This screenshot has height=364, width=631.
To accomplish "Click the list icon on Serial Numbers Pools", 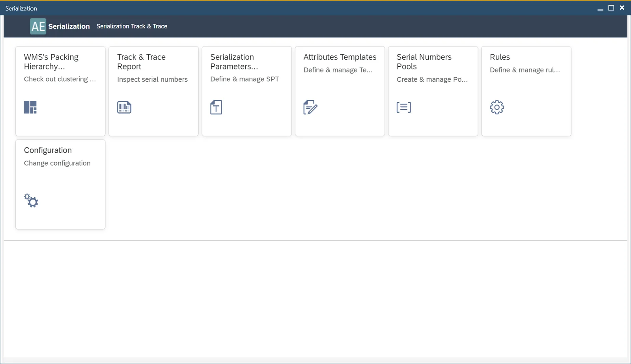I will point(404,107).
